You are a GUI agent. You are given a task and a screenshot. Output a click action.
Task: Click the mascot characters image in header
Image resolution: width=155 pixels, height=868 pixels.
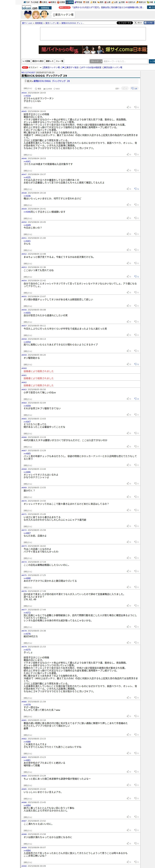click(x=36, y=15)
